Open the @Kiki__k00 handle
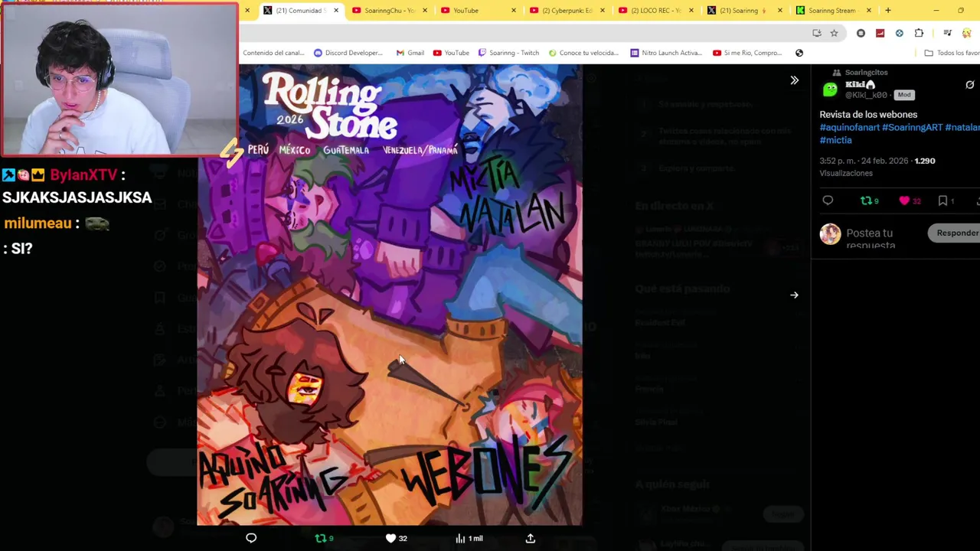 coord(866,95)
